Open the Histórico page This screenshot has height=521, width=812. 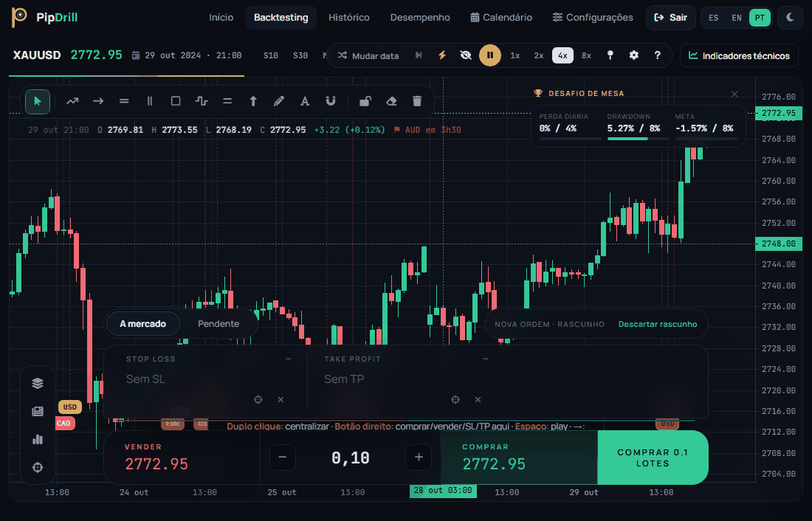(x=349, y=18)
